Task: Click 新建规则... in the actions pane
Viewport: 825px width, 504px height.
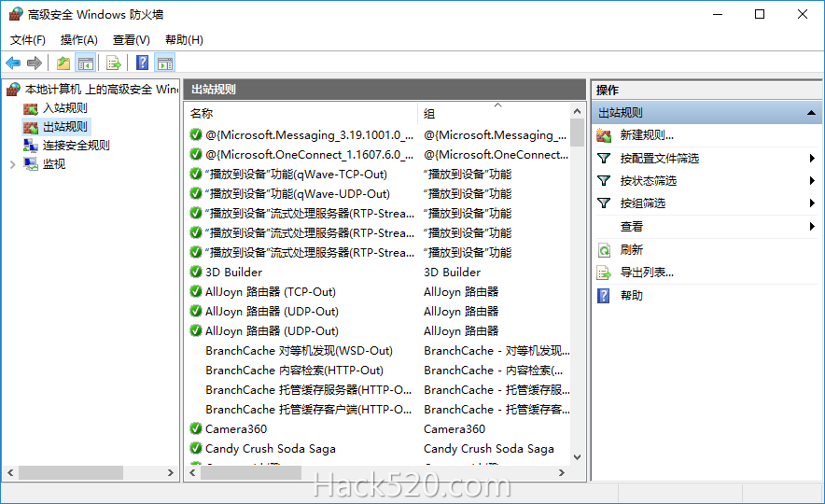Action: (647, 135)
